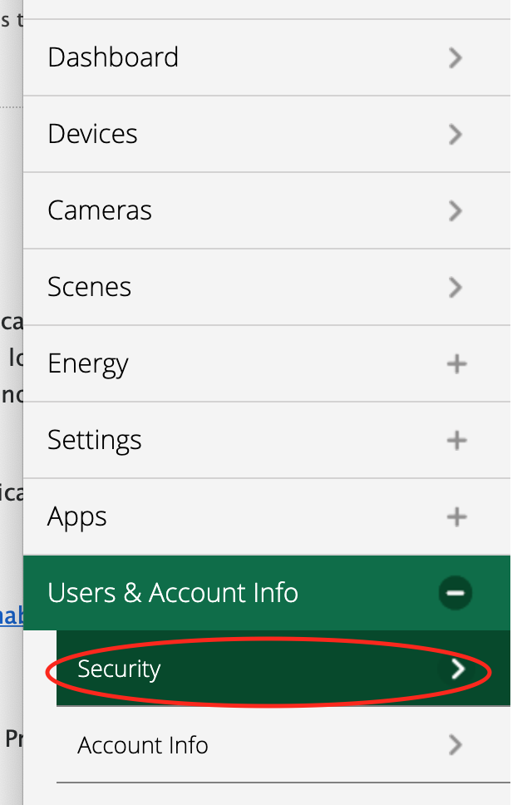Viewport: 532px width, 805px height.
Task: Choose the Settings menu label
Action: pos(95,440)
